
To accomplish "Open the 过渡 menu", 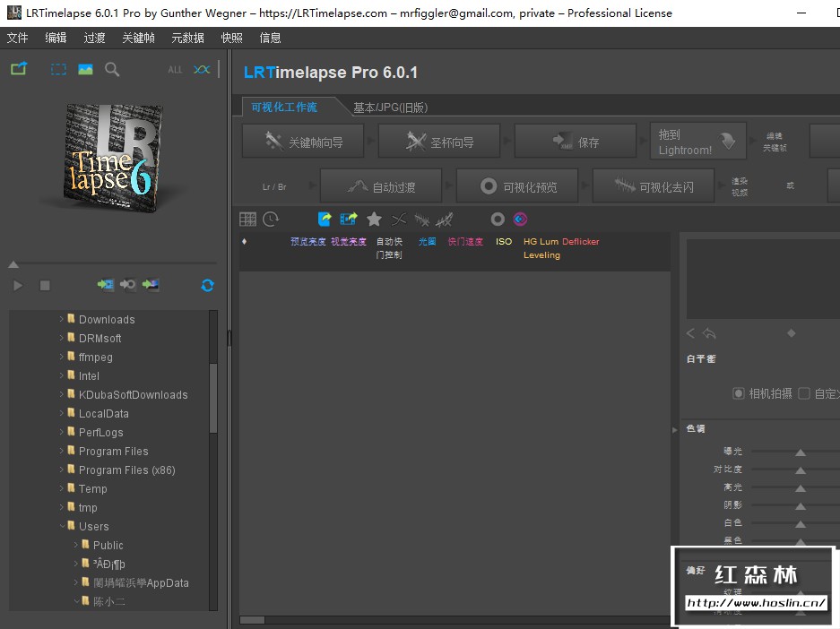I will [x=94, y=38].
